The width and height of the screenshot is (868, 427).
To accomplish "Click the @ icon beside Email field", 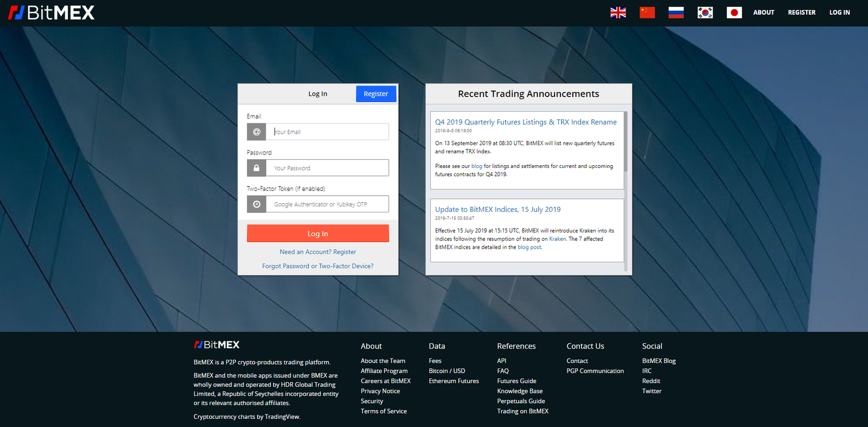I will coord(257,132).
